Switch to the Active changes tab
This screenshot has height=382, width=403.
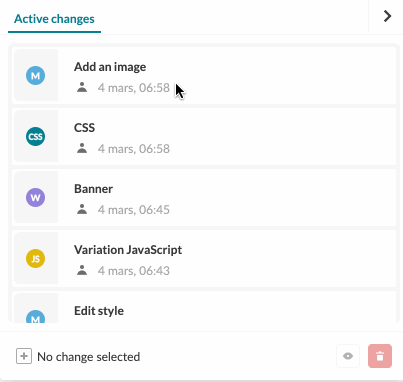pos(54,19)
